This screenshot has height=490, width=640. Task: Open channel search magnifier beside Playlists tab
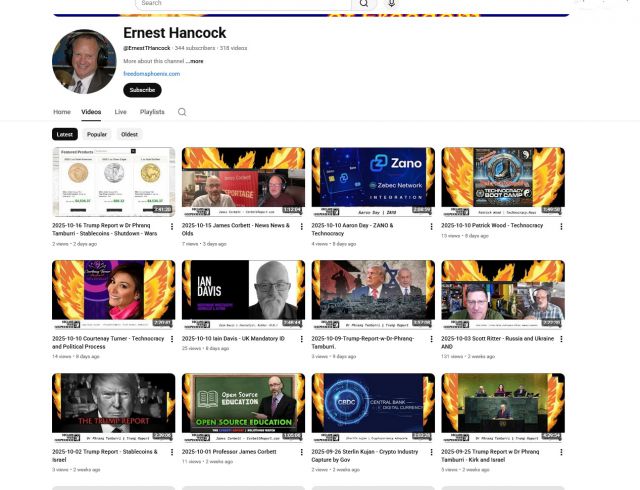point(182,112)
